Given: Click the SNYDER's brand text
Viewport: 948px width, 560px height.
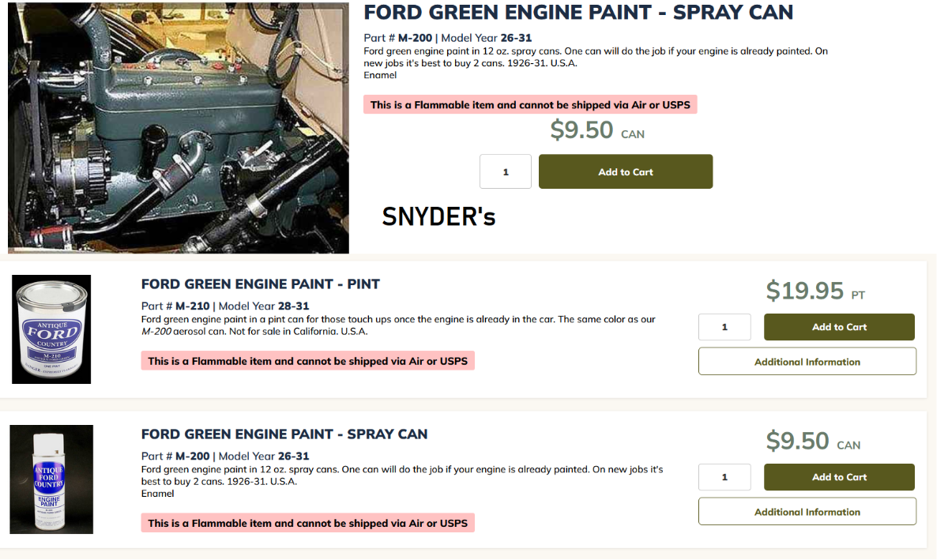Looking at the screenshot, I should point(438,217).
